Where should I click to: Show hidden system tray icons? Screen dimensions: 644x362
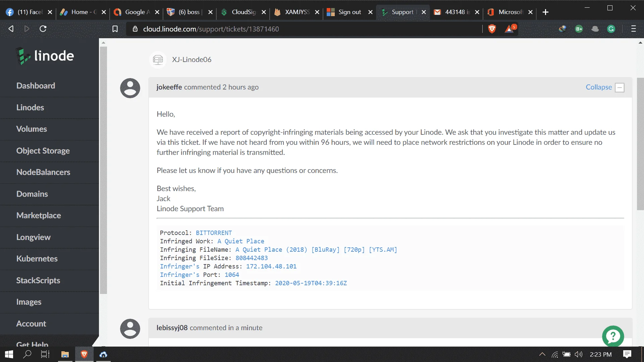pos(542,354)
